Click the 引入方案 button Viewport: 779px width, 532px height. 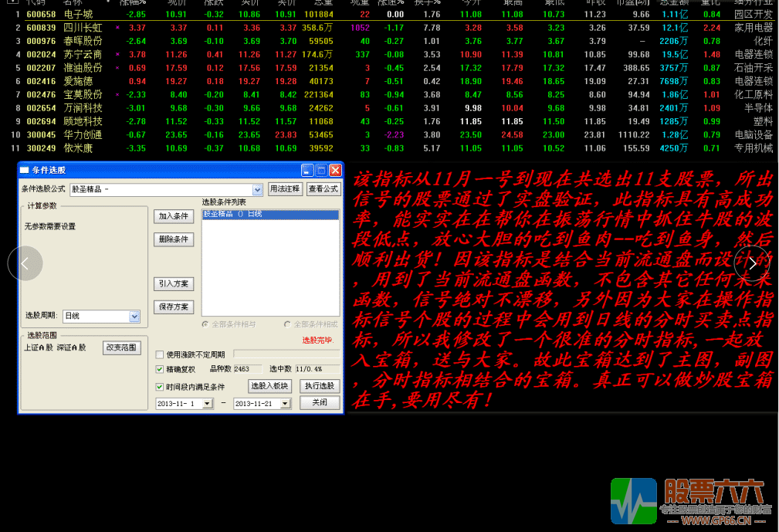174,283
